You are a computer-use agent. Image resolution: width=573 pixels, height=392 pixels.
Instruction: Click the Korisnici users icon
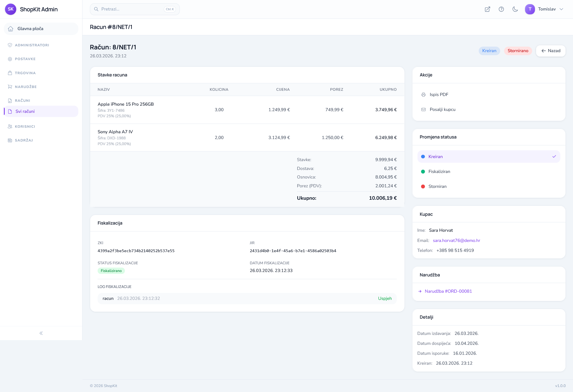pyautogui.click(x=10, y=126)
